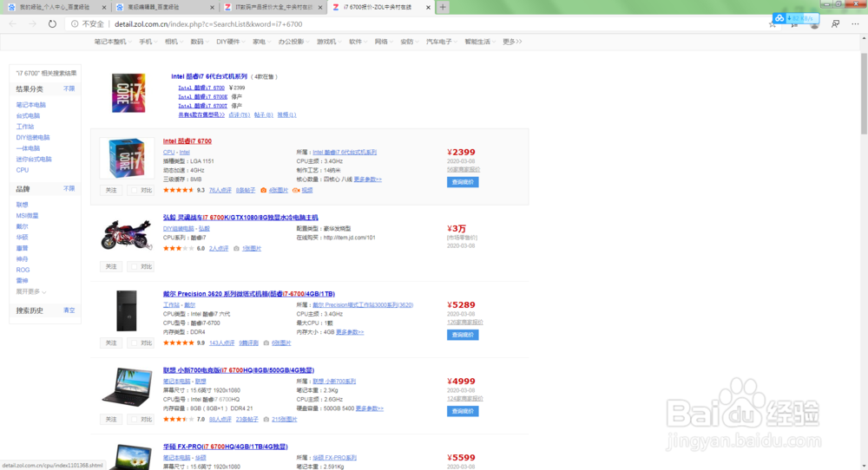Open 更多>> in top navigation

[x=512, y=42]
